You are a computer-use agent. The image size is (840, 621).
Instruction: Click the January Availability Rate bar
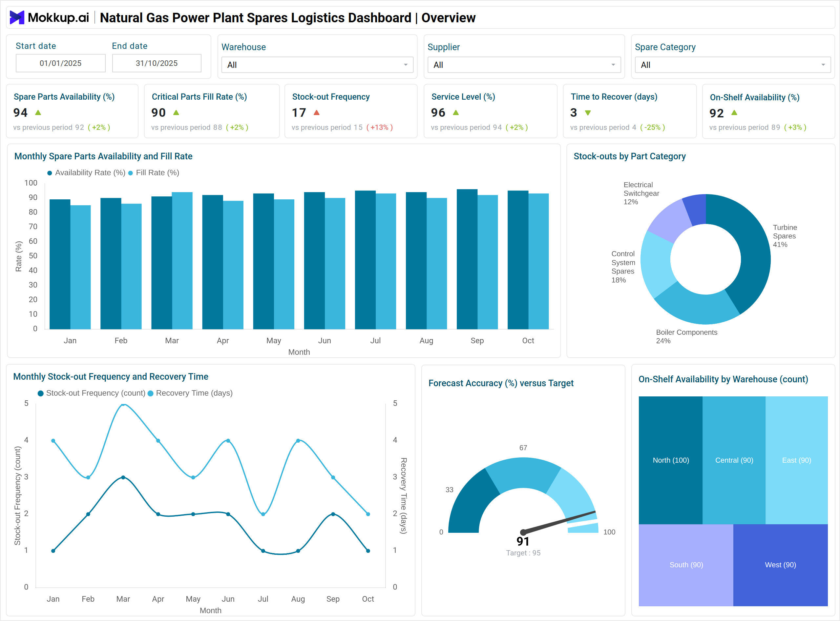[x=60, y=264]
